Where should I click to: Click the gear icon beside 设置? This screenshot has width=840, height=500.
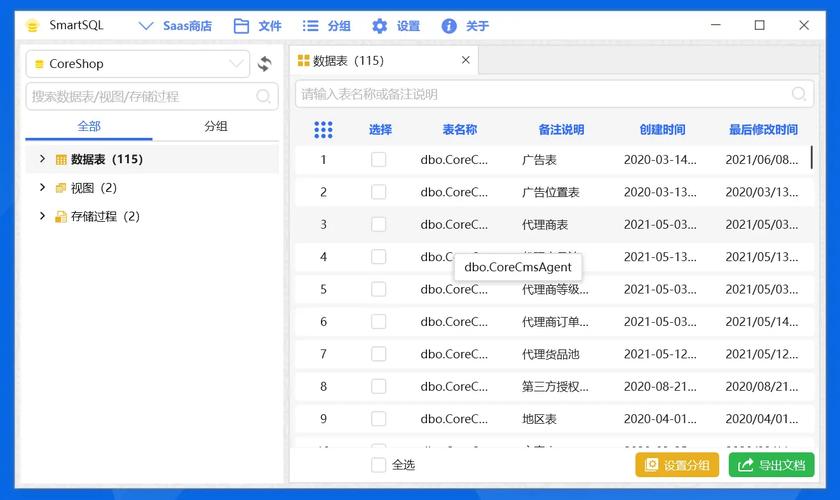click(x=379, y=26)
